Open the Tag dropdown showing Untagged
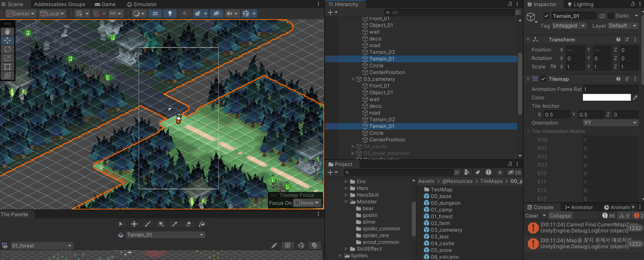The width and height of the screenshot is (644, 260). tap(569, 26)
